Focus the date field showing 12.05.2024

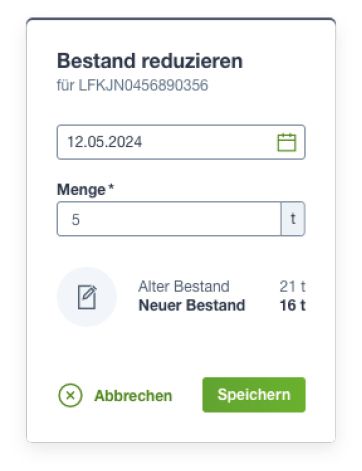[181, 142]
